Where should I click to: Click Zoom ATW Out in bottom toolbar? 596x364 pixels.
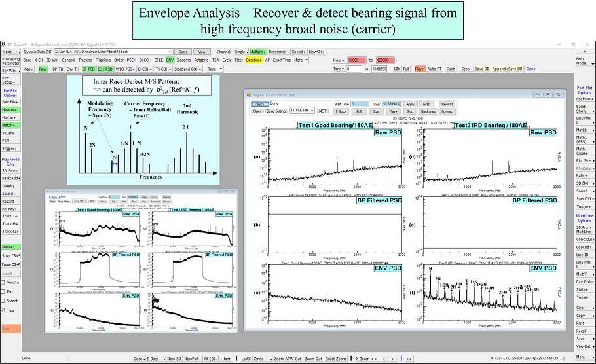pyautogui.click(x=286, y=359)
